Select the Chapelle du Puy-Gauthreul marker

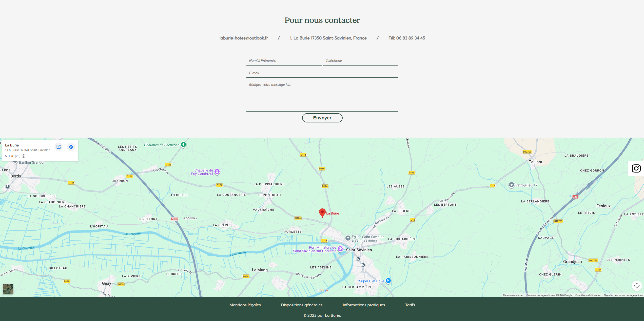coord(217,172)
